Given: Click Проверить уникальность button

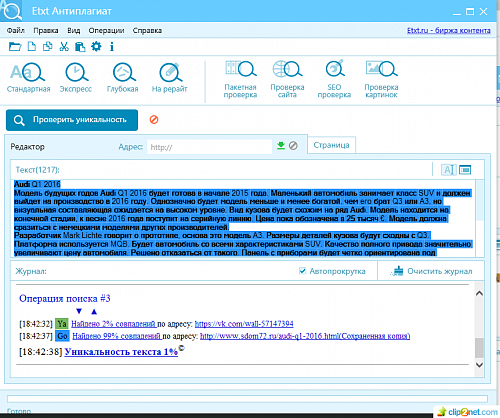Looking at the screenshot, I should [x=72, y=120].
